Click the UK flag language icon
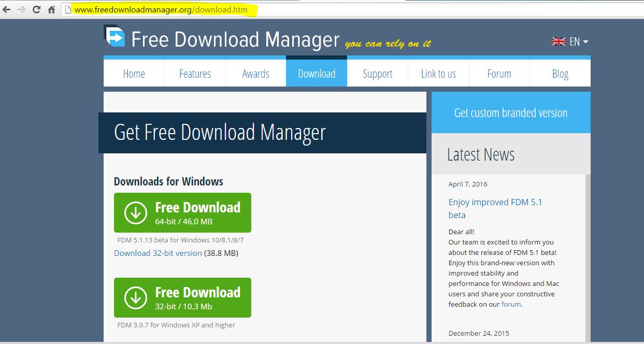Image resolution: width=644 pixels, height=344 pixels. [559, 41]
